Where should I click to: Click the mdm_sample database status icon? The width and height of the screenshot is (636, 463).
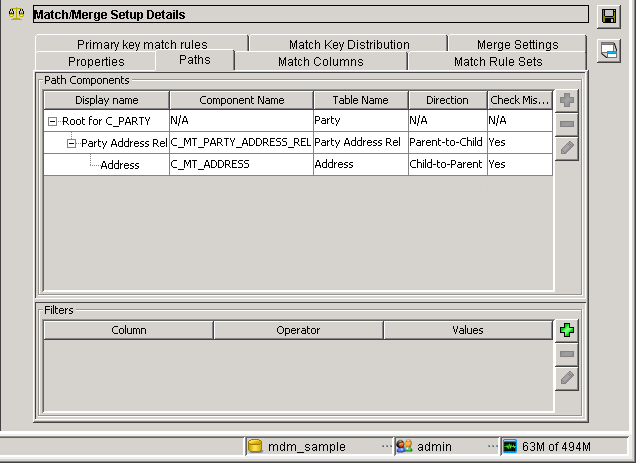tap(255, 447)
